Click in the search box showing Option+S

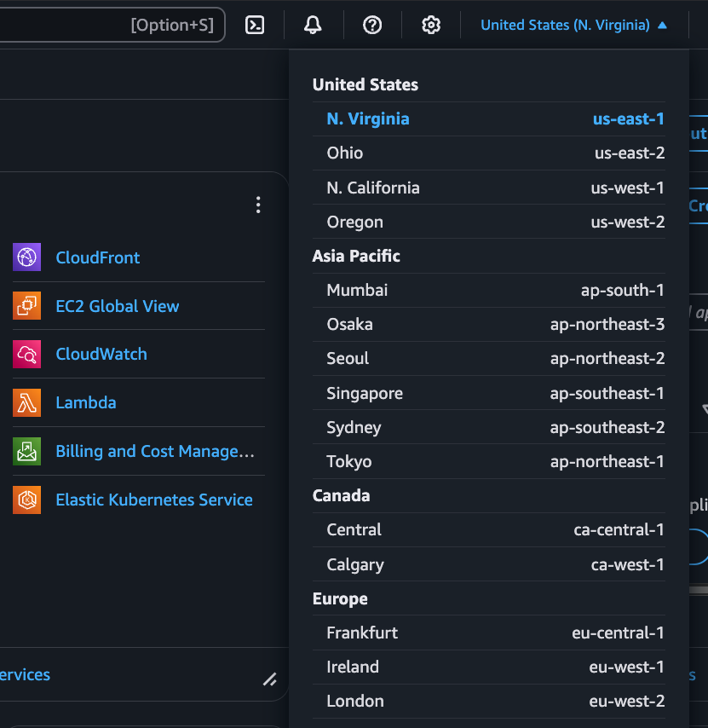coord(112,25)
